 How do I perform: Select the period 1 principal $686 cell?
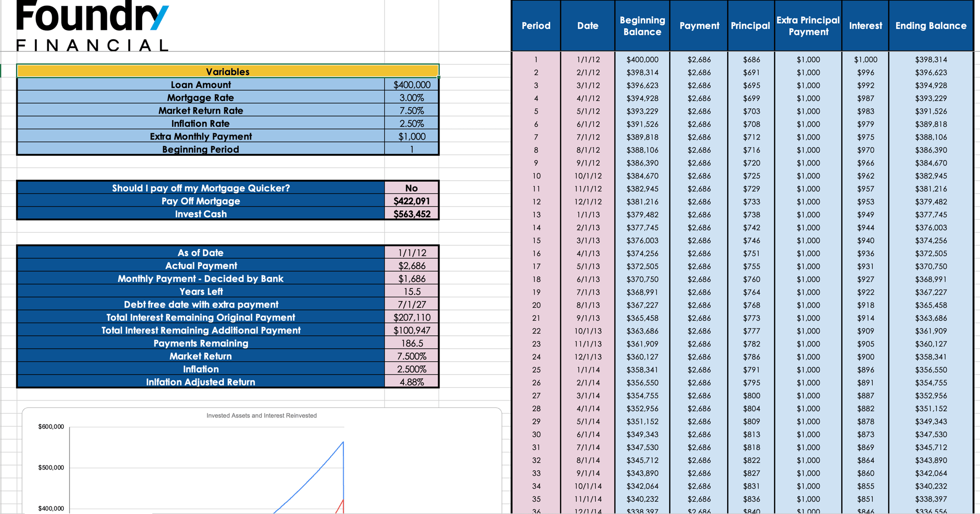pyautogui.click(x=751, y=60)
